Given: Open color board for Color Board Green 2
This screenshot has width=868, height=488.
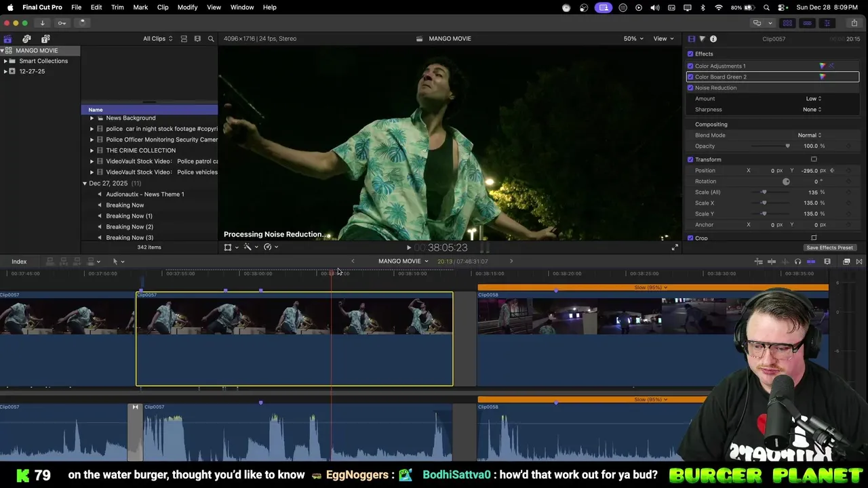Looking at the screenshot, I should (823, 77).
